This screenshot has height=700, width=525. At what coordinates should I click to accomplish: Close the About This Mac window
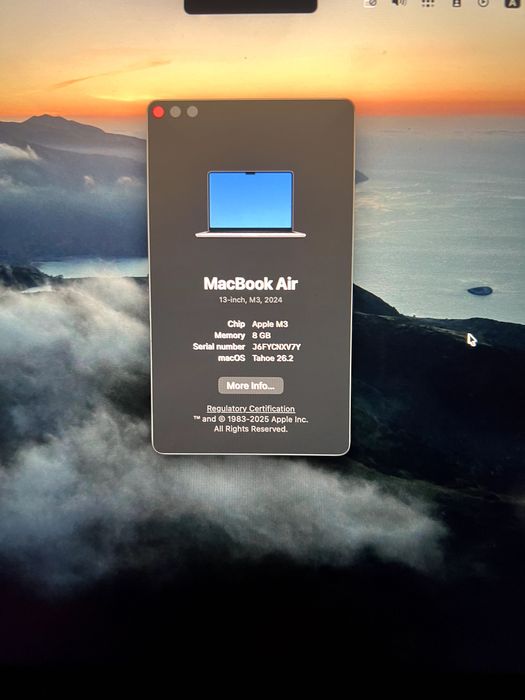pos(158,112)
